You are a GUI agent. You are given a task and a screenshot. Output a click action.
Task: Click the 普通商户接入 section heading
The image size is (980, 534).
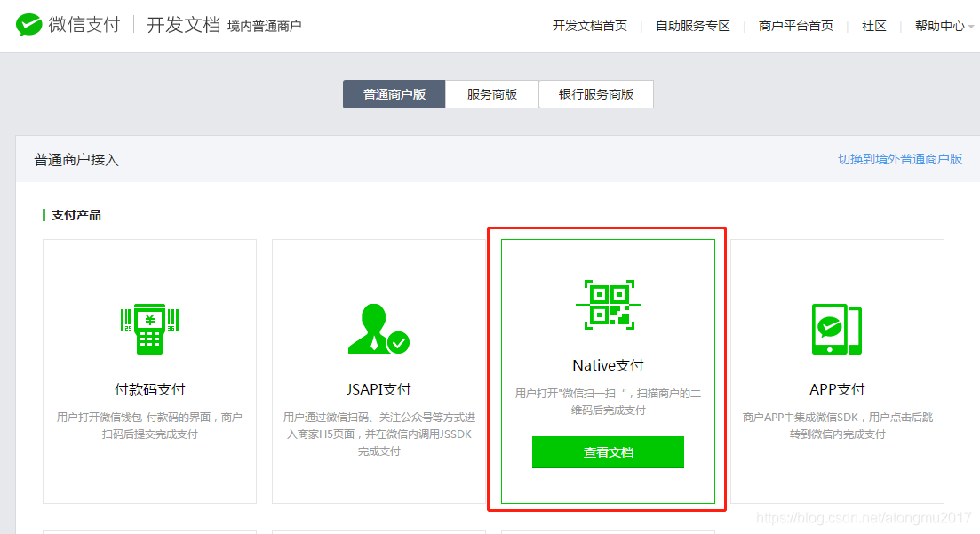point(76,159)
